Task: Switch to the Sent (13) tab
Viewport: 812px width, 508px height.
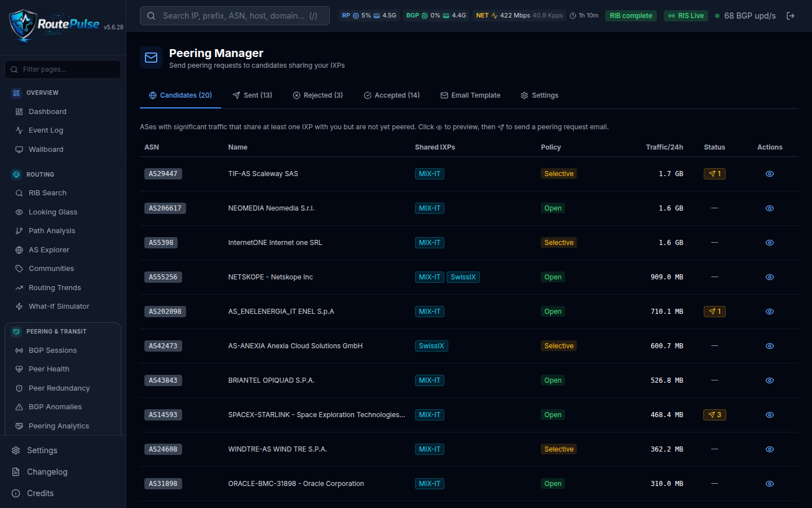Action: tap(252, 95)
